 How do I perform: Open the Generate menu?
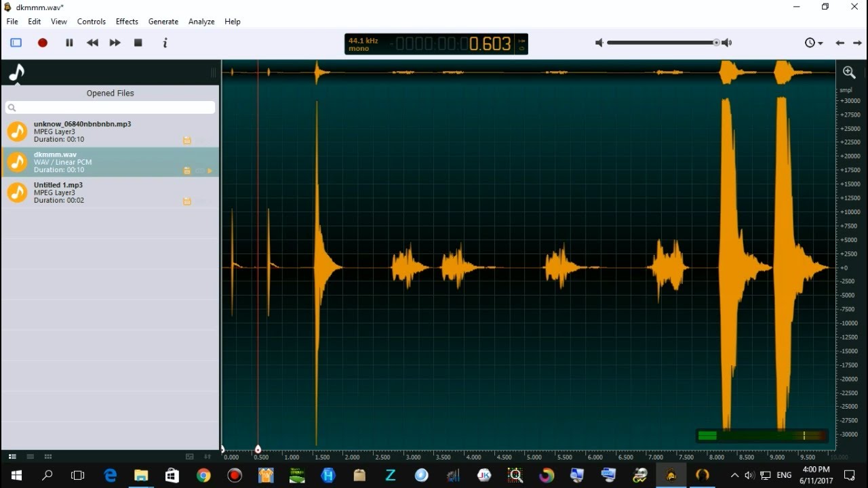pyautogui.click(x=163, y=22)
